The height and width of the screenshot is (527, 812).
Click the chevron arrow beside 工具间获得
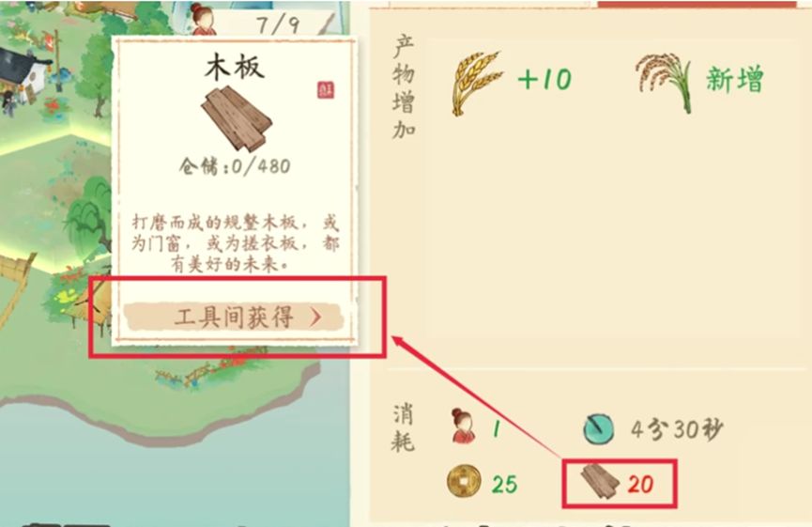pos(316,318)
